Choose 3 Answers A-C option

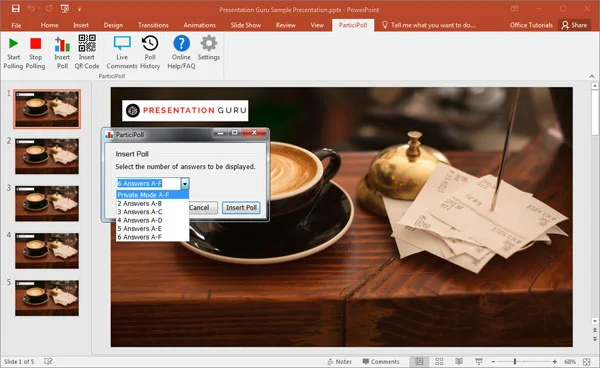(x=152, y=212)
